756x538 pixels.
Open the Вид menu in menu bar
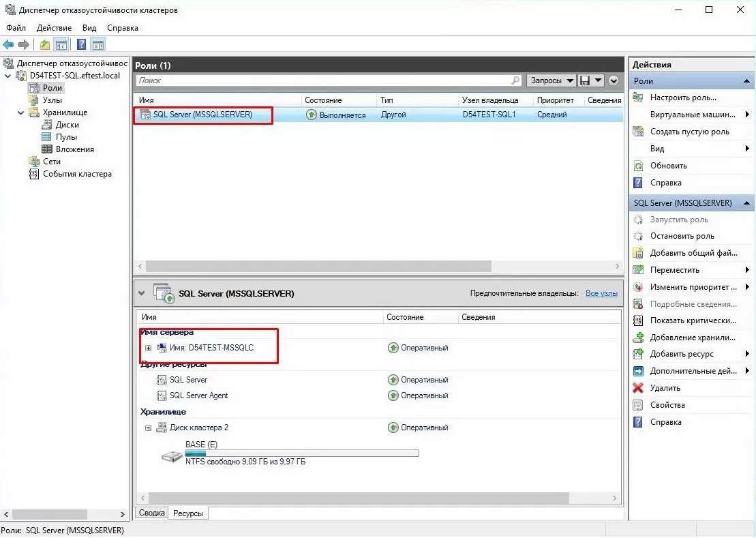[89, 28]
